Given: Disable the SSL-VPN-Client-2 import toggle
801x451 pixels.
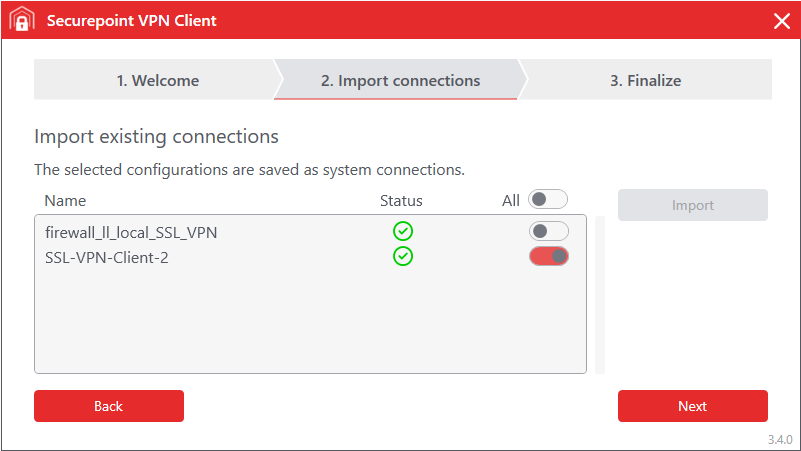Looking at the screenshot, I should point(548,257).
